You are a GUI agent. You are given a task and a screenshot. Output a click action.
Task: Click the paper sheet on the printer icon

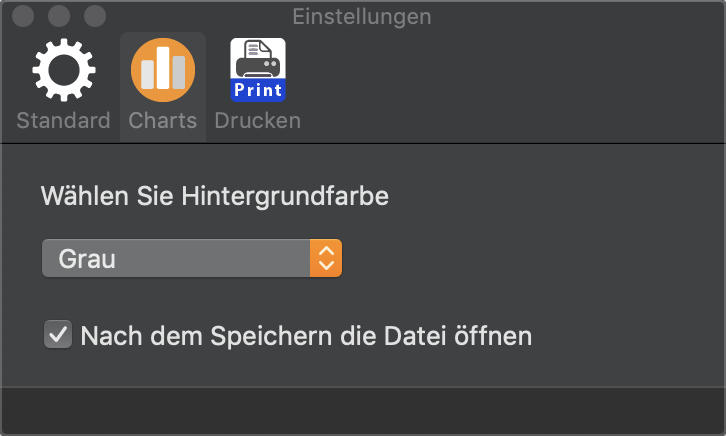pos(258,49)
